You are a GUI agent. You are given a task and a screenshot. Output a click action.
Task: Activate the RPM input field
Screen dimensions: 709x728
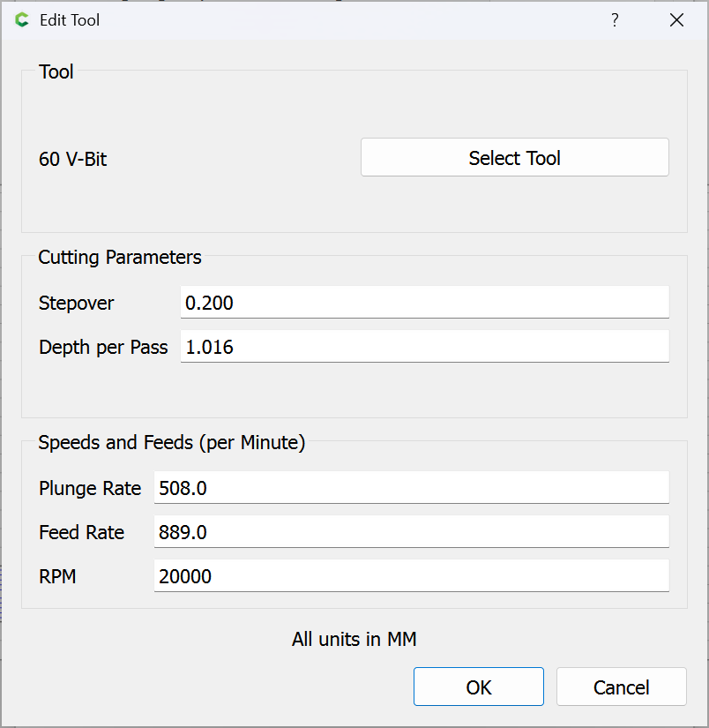[411, 576]
